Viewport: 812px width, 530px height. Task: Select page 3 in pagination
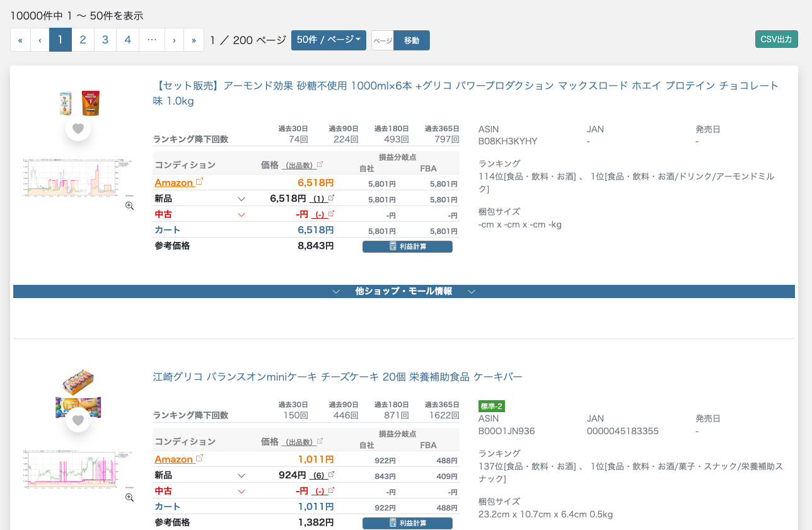105,40
